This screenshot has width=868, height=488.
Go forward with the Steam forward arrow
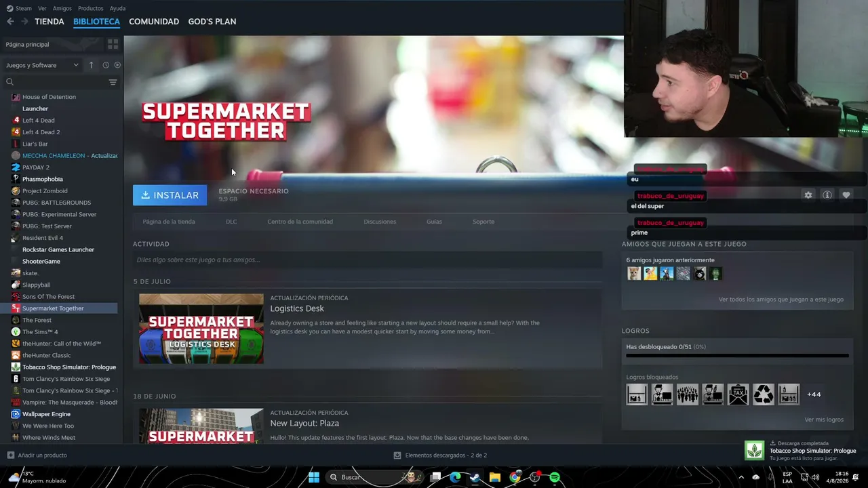click(x=24, y=22)
